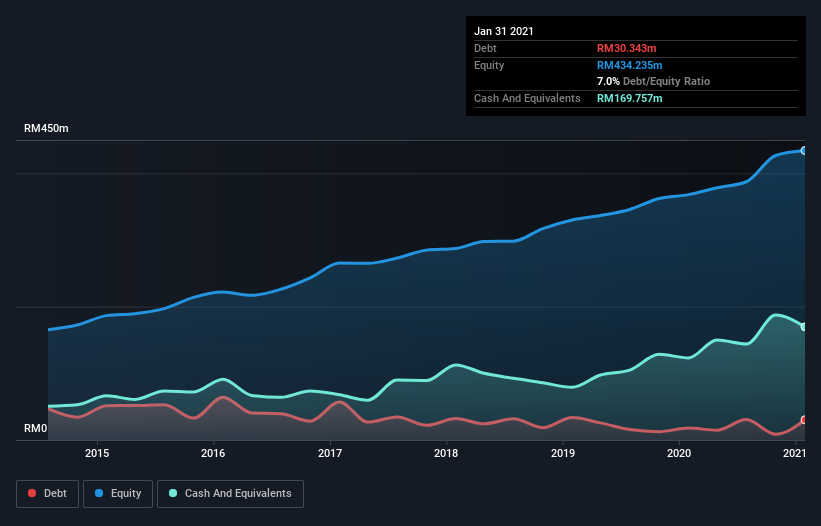Click the blue dot in Equity legend
This screenshot has width=821, height=526.
tap(101, 494)
